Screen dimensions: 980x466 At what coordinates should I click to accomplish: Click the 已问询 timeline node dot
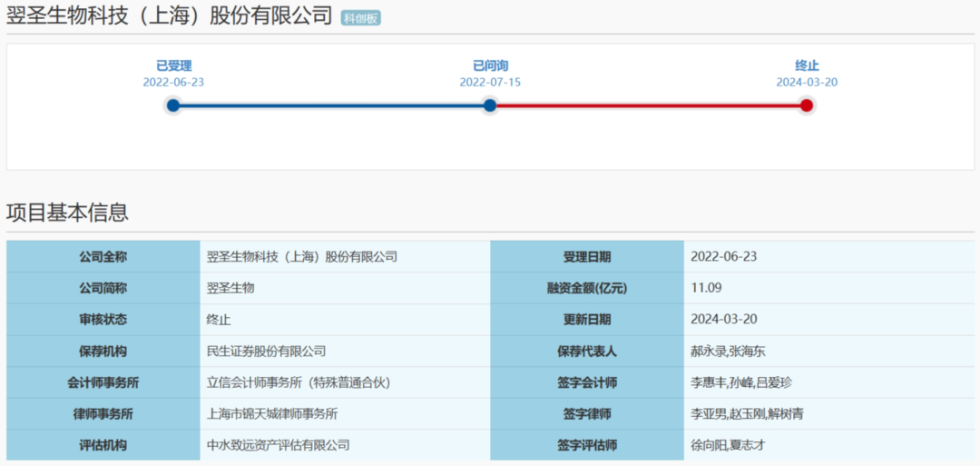(490, 105)
